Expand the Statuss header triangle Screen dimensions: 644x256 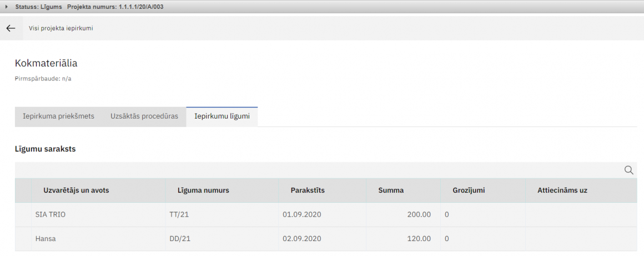pos(7,7)
